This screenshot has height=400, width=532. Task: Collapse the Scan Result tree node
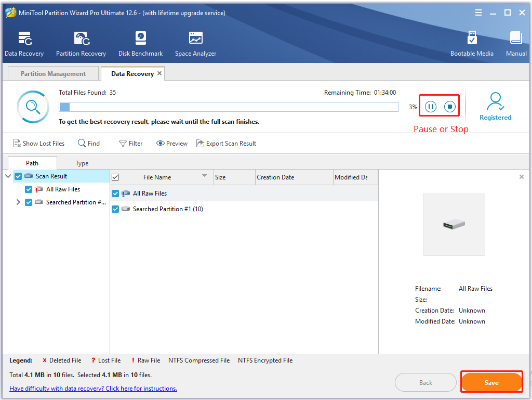click(x=8, y=176)
